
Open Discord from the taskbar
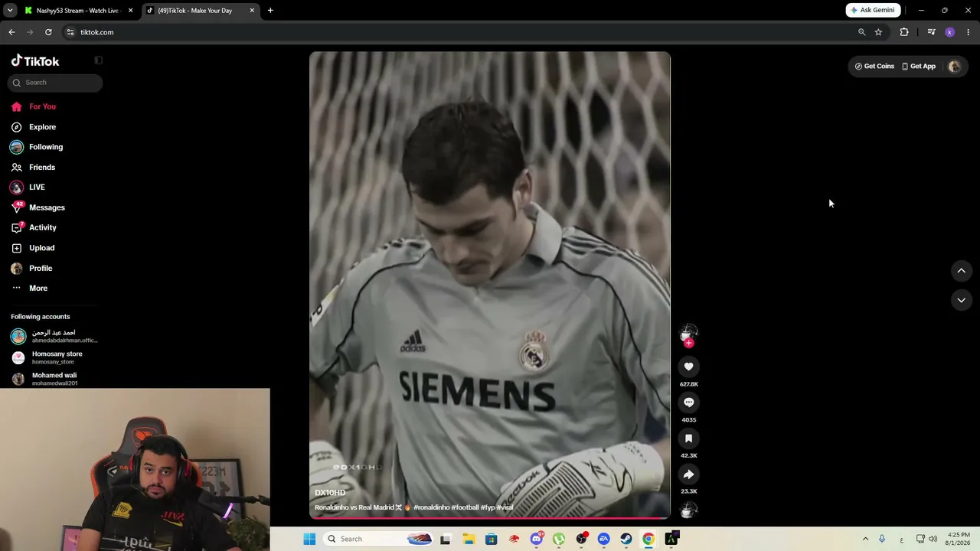pos(537,539)
